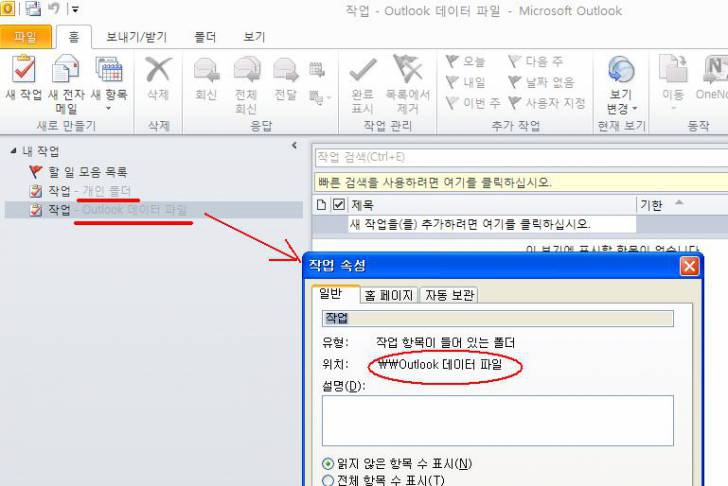Reply using the 회신 button
Image resolution: width=728 pixels, height=486 pixels.
(x=206, y=78)
